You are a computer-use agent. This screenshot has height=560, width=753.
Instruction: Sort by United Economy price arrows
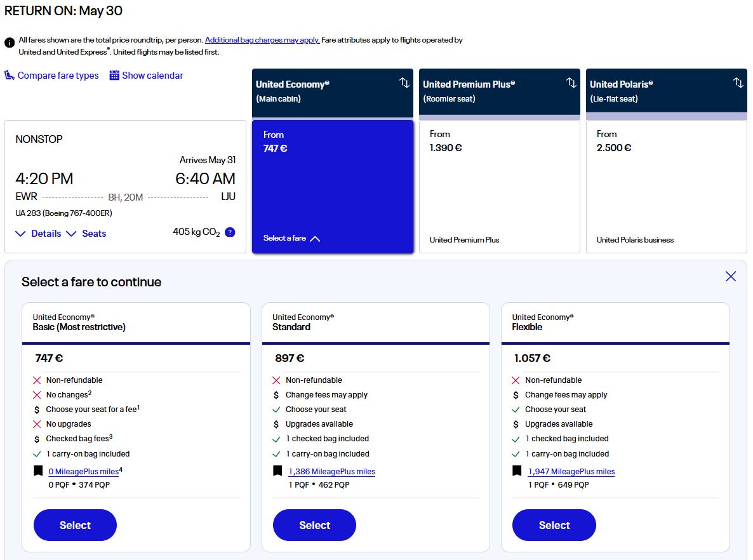404,83
